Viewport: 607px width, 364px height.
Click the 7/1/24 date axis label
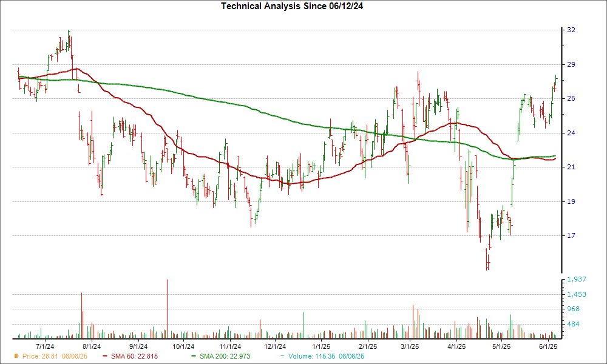point(45,346)
